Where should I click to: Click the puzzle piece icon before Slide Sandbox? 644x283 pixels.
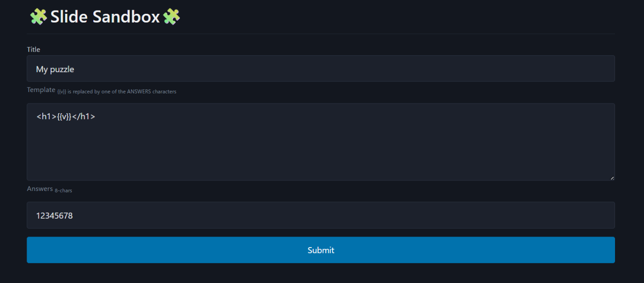point(39,17)
